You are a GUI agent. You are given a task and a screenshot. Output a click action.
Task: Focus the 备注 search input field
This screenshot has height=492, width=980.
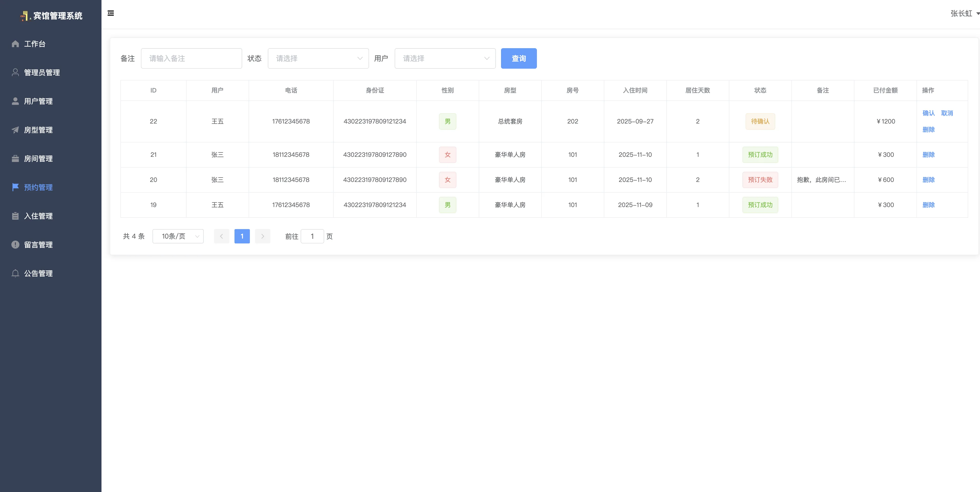(x=191, y=58)
